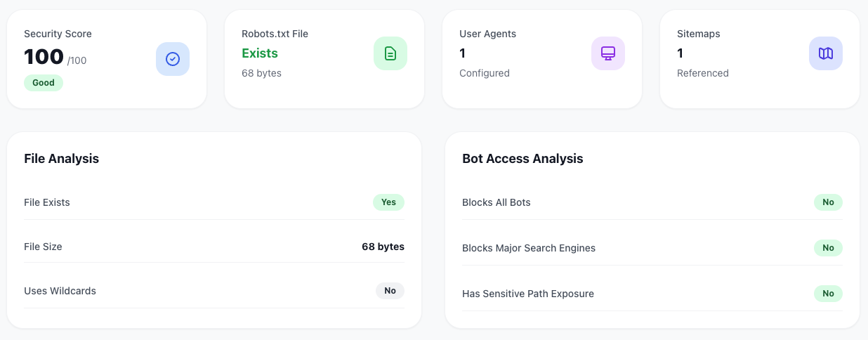The width and height of the screenshot is (868, 340).
Task: Click the File Size row label
Action: click(x=43, y=247)
